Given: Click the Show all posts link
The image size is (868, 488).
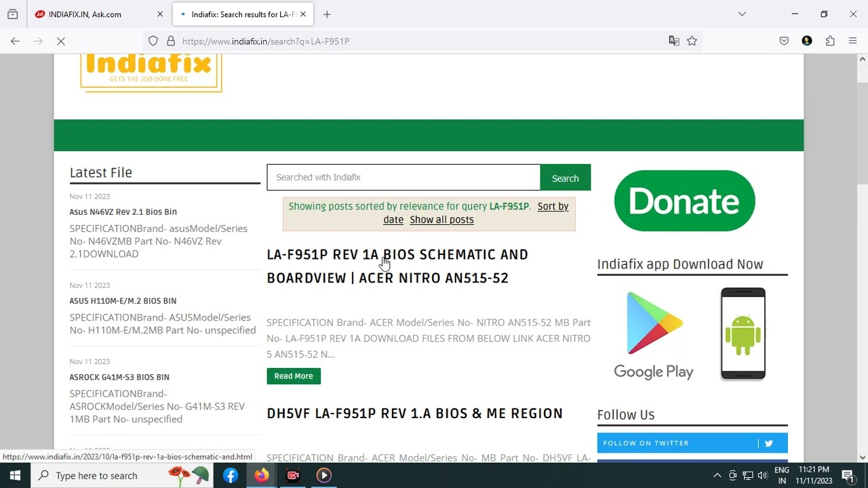Looking at the screenshot, I should (441, 220).
